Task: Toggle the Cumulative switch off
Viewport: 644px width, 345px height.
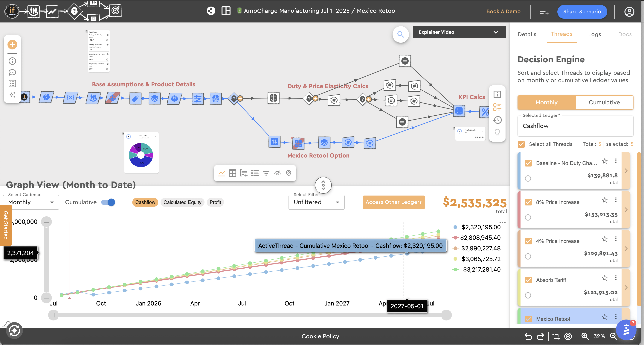Action: tap(108, 202)
